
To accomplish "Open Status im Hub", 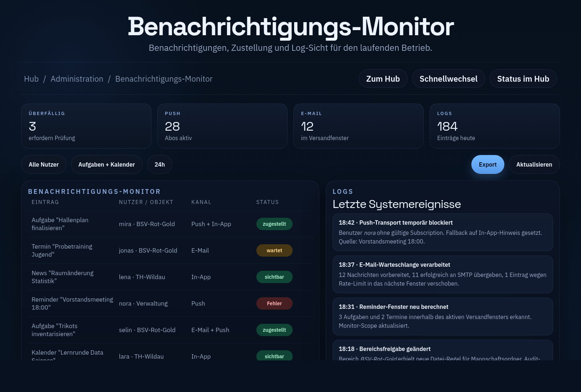I will pos(523,78).
